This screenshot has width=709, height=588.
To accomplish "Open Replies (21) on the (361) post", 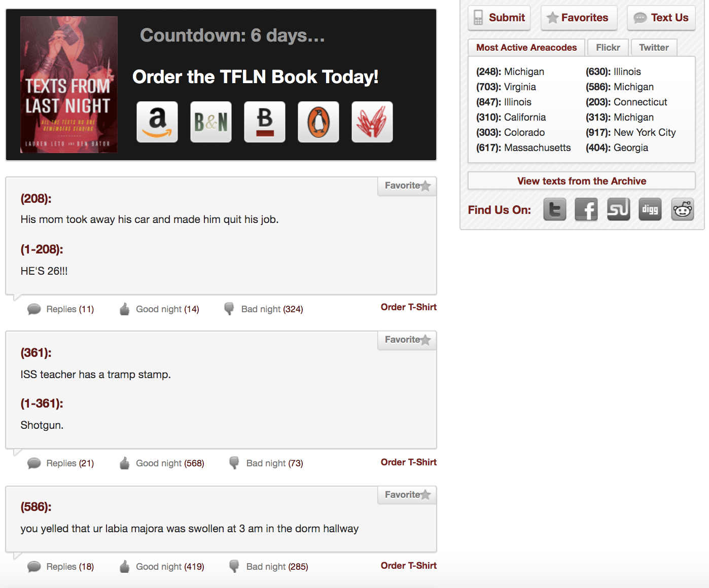I will point(61,463).
